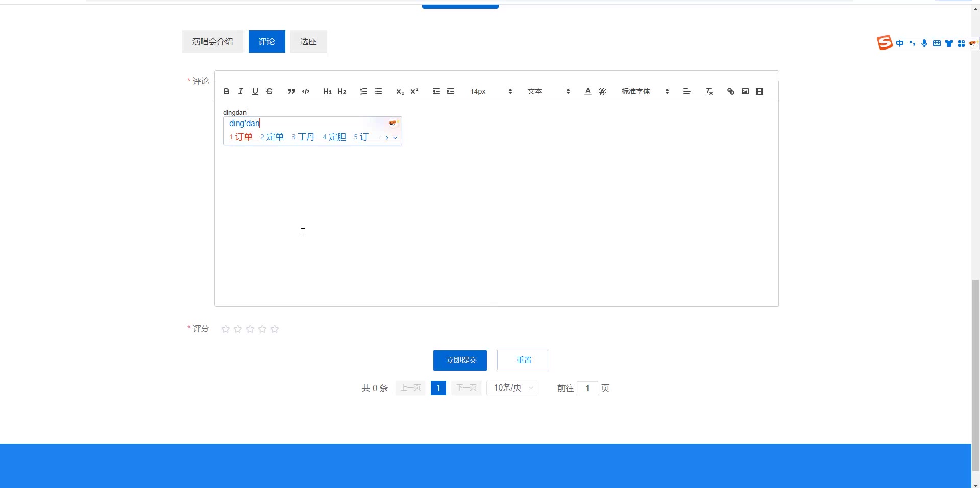Click the Sogou input method logo
Screen dimensions: 980x488
[885, 43]
